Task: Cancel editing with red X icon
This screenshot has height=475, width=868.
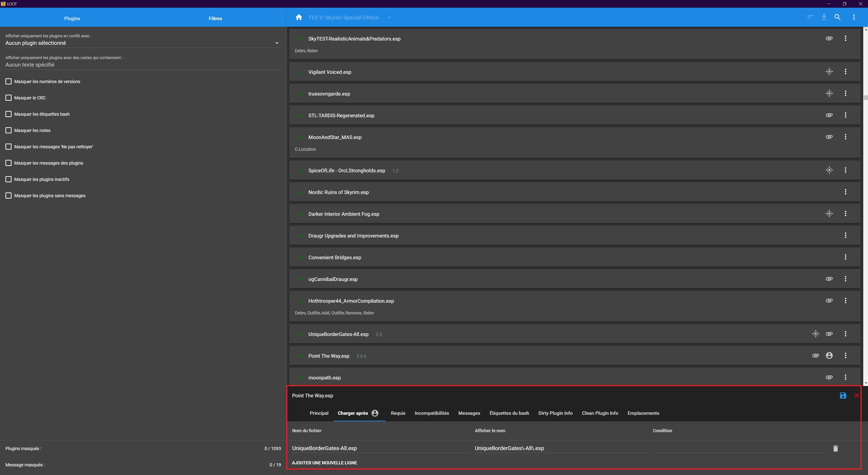Action: (x=856, y=396)
